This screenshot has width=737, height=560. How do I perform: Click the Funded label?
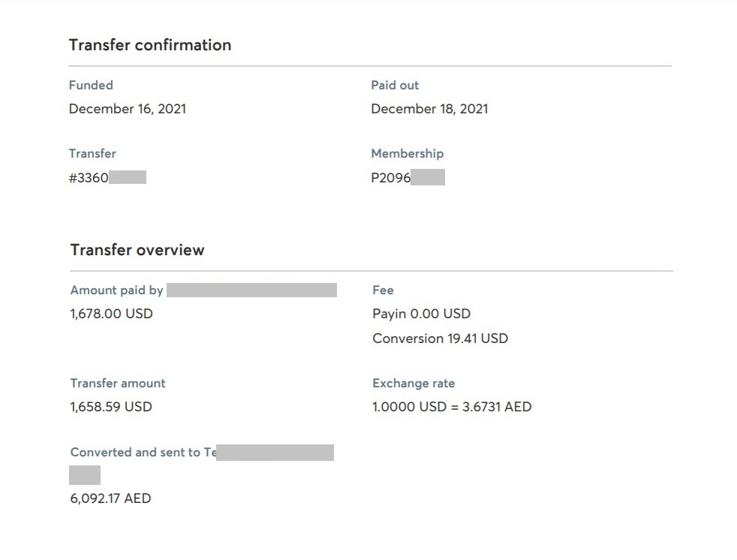click(91, 85)
